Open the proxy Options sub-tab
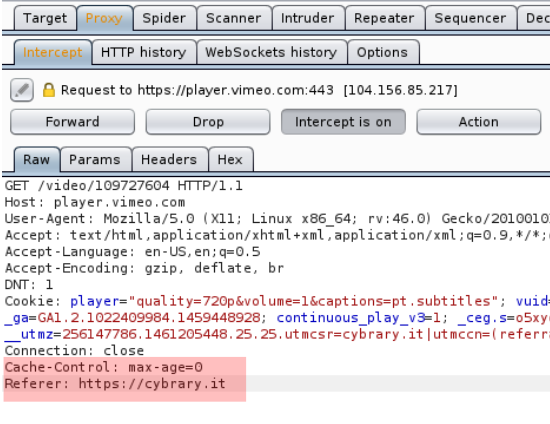Screen dimensions: 550x424 pyautogui.click(x=382, y=53)
